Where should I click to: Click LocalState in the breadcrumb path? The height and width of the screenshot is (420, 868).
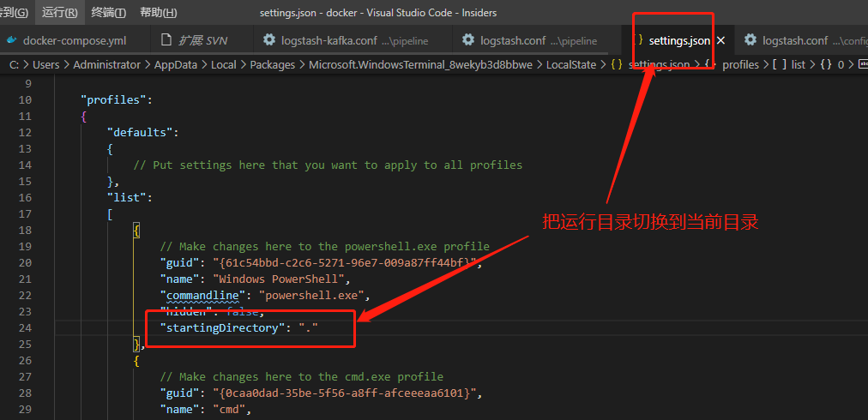click(x=571, y=65)
